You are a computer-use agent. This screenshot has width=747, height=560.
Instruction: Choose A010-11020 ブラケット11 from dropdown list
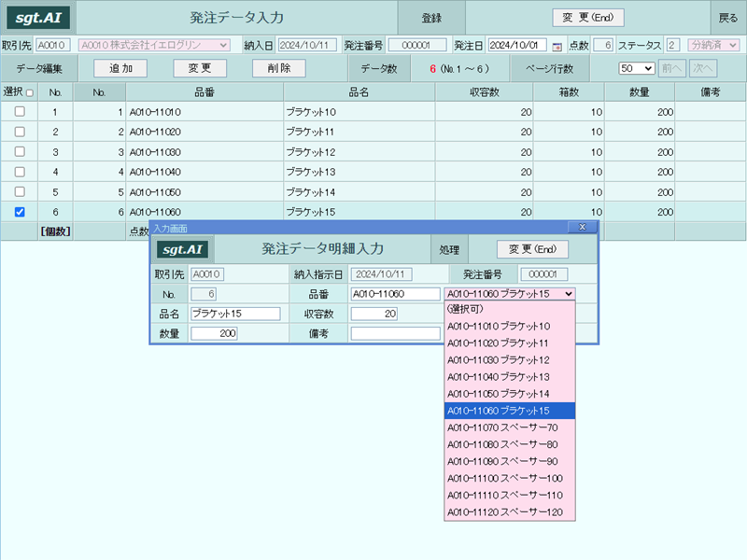pos(509,343)
